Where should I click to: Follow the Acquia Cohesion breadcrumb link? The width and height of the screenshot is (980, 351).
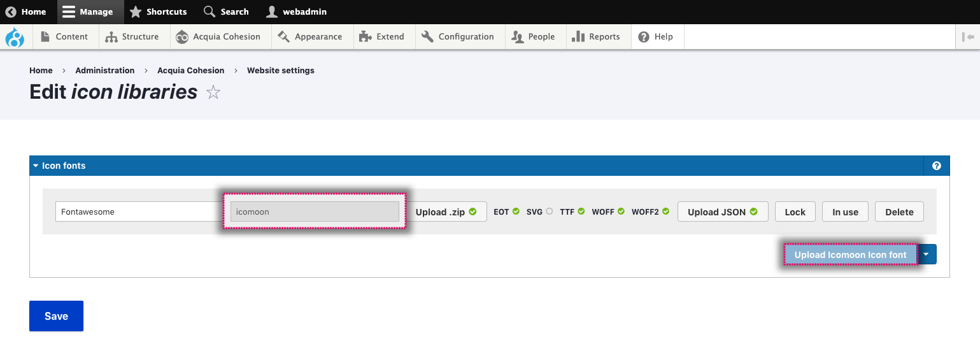(x=191, y=70)
